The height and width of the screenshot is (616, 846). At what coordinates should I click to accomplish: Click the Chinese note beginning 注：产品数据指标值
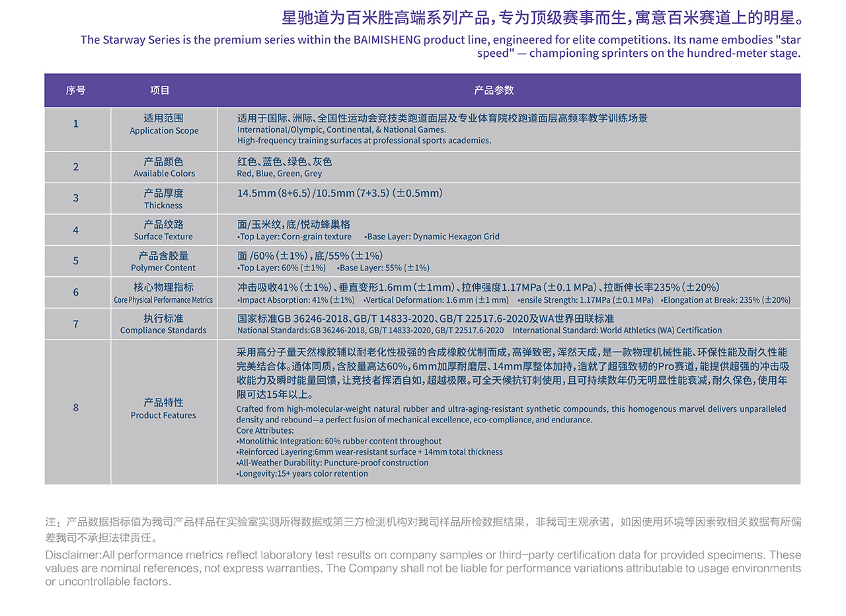423,529
